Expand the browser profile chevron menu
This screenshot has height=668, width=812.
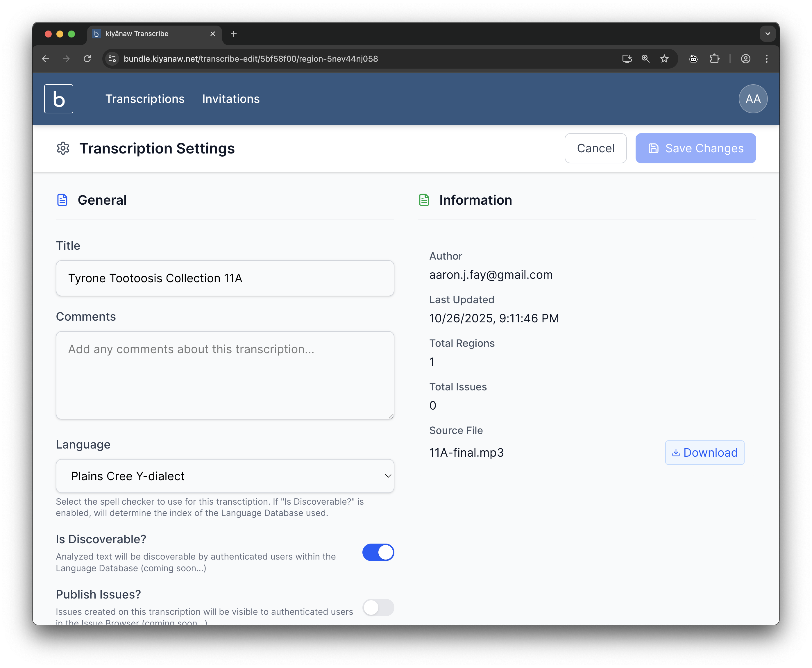768,34
